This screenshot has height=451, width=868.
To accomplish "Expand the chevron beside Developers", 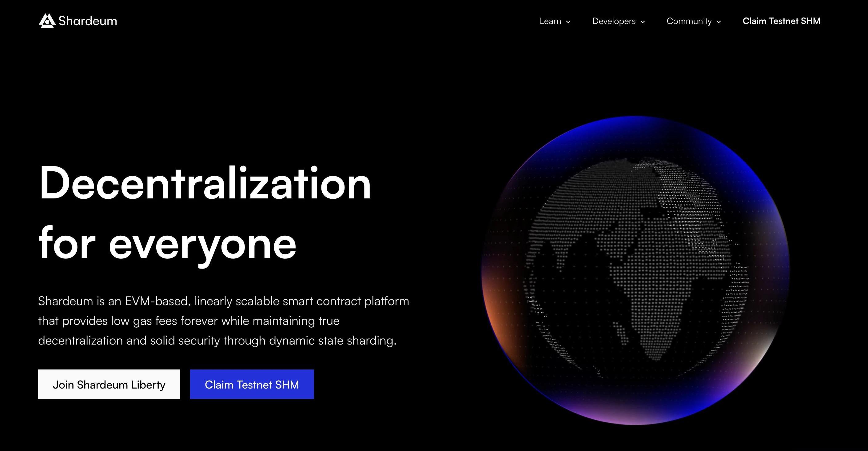I will 643,22.
